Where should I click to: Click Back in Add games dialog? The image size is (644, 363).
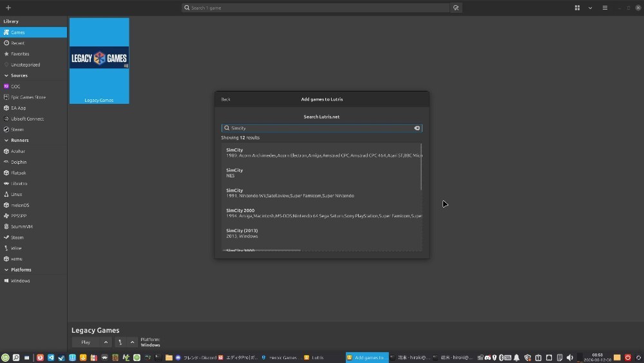pyautogui.click(x=225, y=99)
